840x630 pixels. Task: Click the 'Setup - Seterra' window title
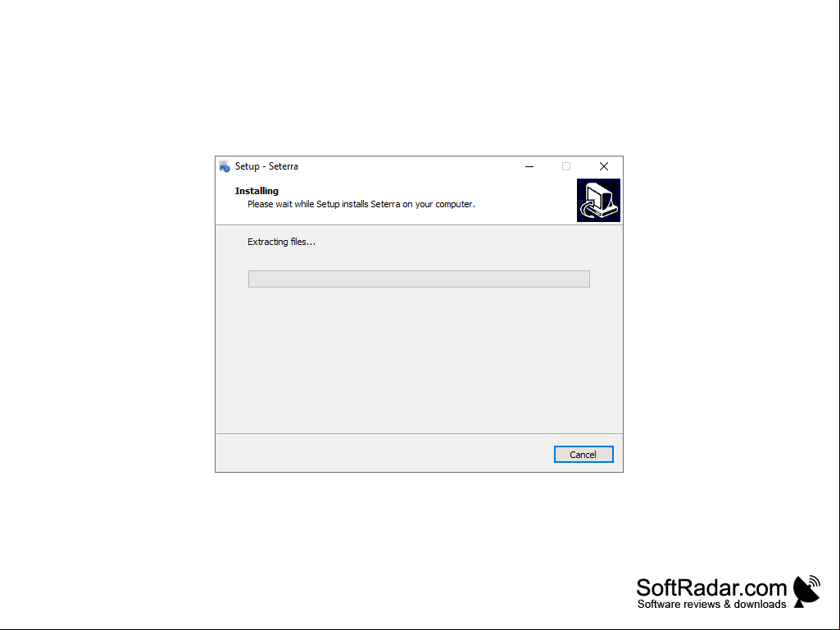click(266, 166)
